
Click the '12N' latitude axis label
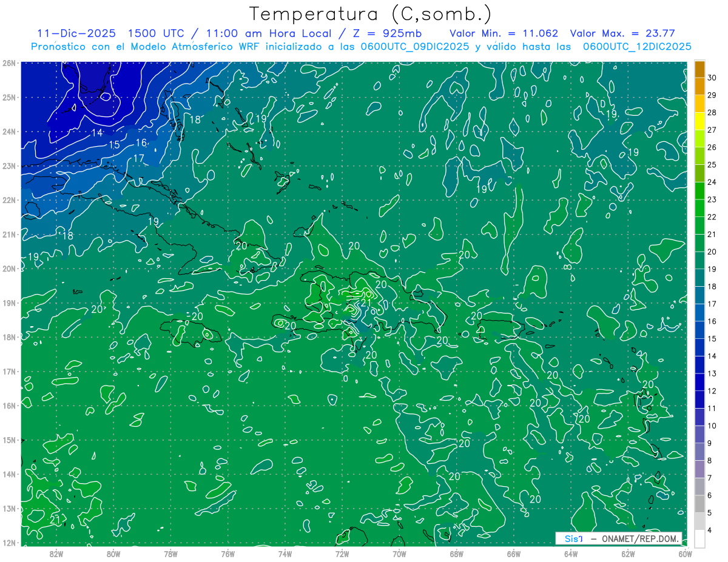coord(8,543)
